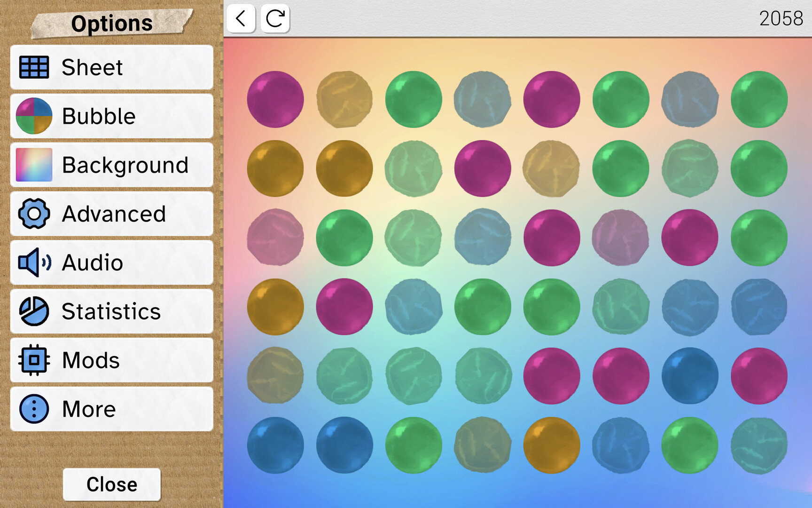812x508 pixels.
Task: Click the Audio speaker icon
Action: (34, 262)
